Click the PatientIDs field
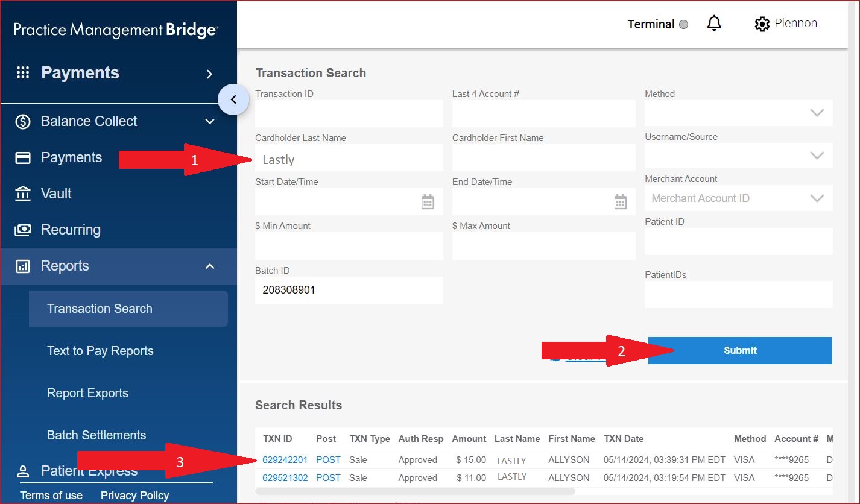 (739, 294)
